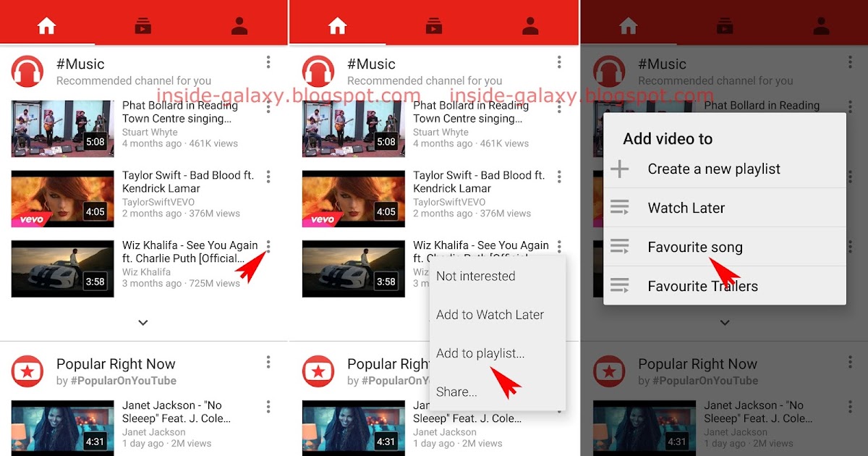Open Account tab in the left screen
The width and height of the screenshot is (868, 456).
click(239, 26)
